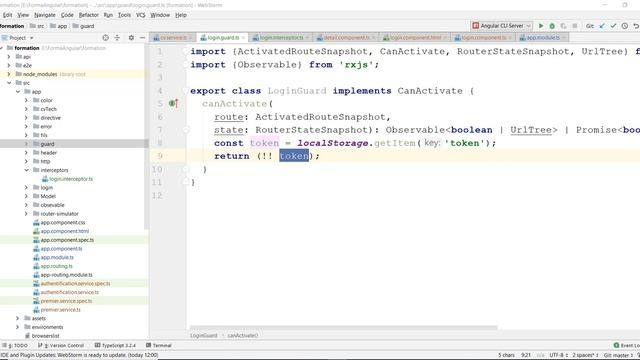
Task: Commit changes with the Git checkmark
Action: (613, 26)
